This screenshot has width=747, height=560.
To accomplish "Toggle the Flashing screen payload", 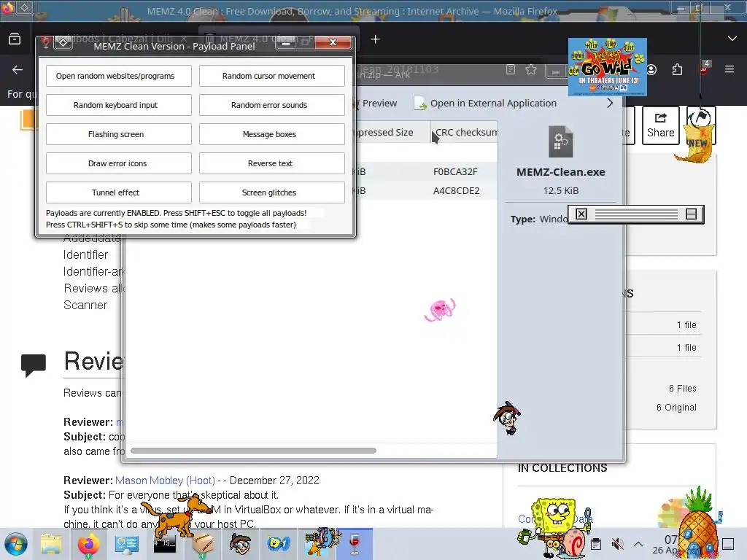I will pyautogui.click(x=119, y=134).
